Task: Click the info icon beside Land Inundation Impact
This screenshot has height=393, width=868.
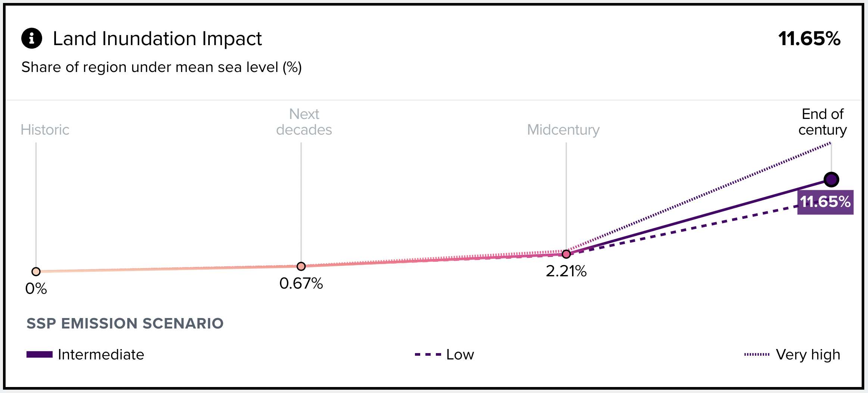Action: pyautogui.click(x=32, y=38)
